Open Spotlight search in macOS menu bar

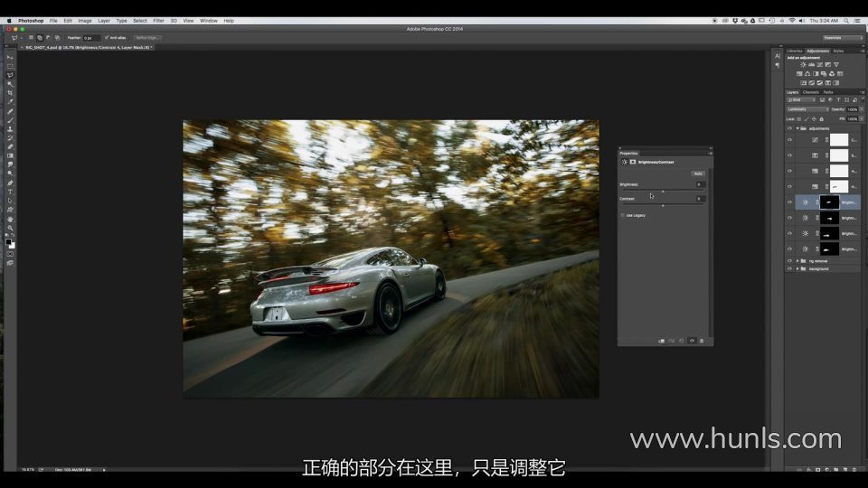click(x=846, y=21)
